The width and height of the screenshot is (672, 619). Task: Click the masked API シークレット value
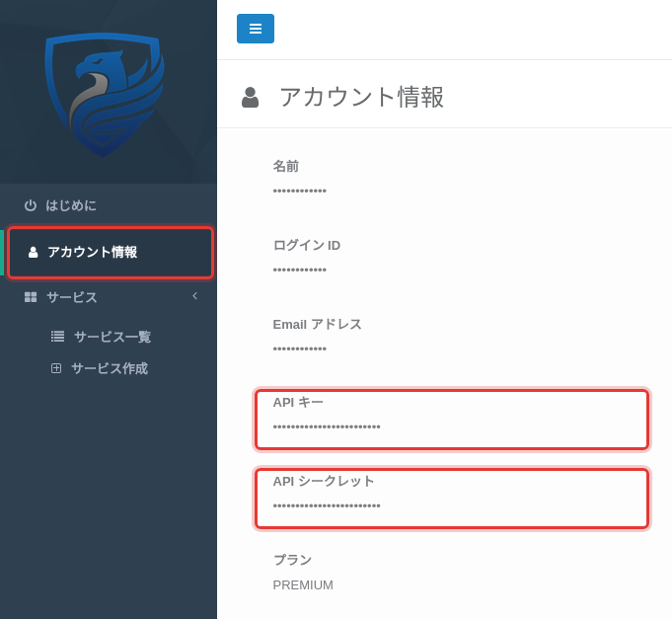327,505
